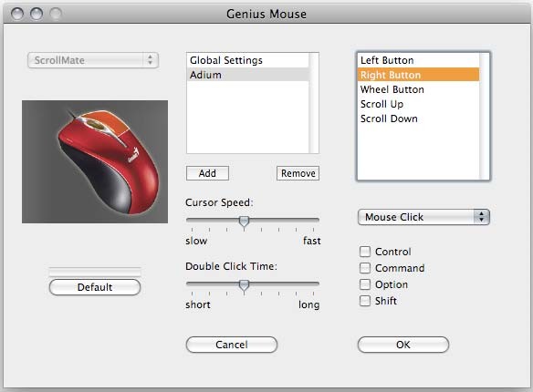Choose Right Button in the button list

point(418,75)
